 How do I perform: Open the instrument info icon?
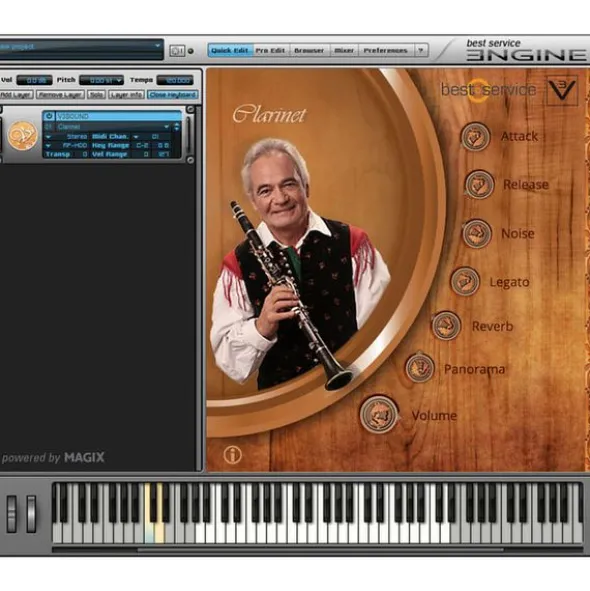tap(232, 455)
